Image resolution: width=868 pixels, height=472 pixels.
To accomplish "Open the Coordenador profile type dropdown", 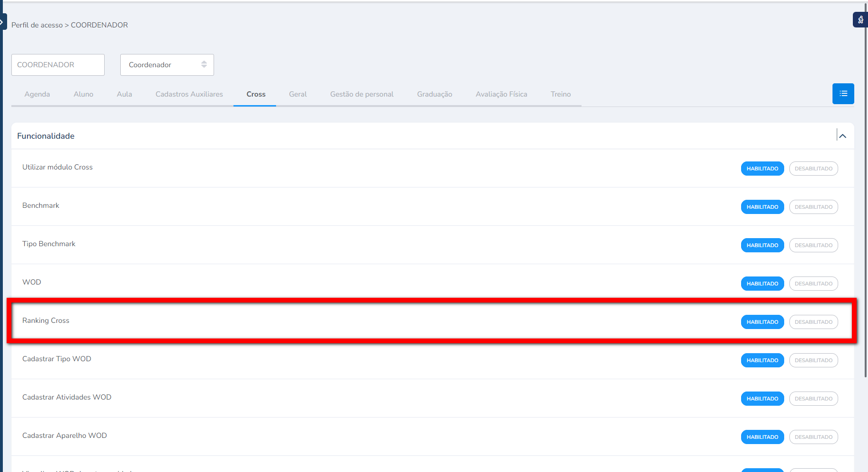I will [167, 65].
